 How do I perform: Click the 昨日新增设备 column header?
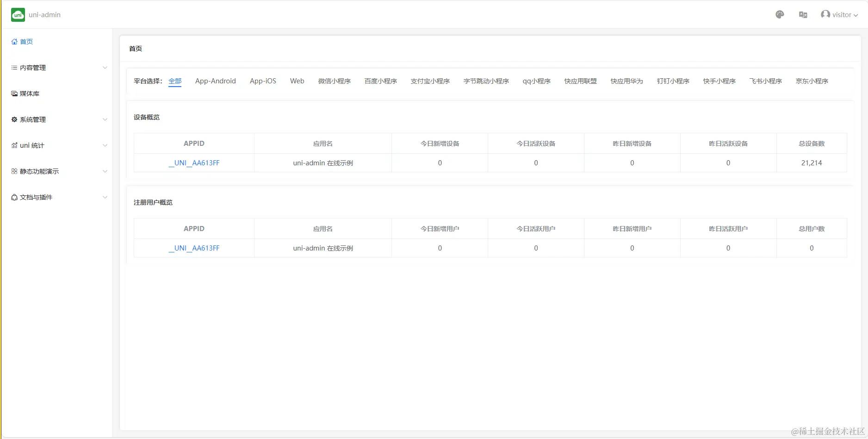coord(632,144)
